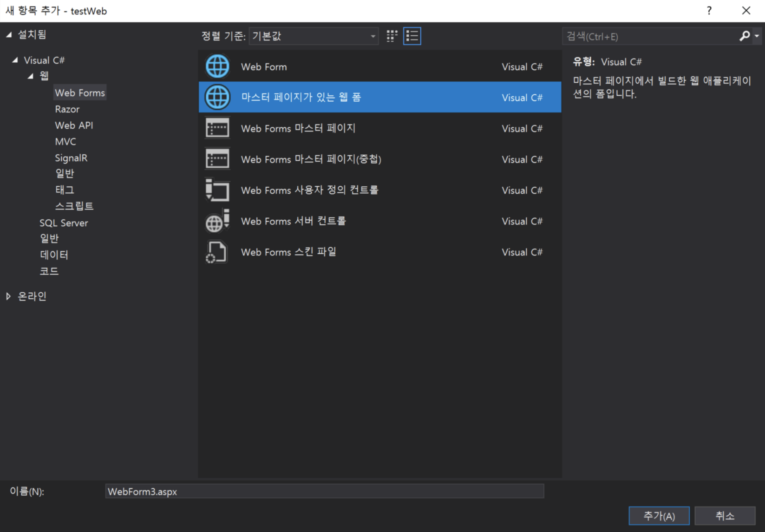The height and width of the screenshot is (532, 765).
Task: Select the MVC category
Action: point(65,141)
